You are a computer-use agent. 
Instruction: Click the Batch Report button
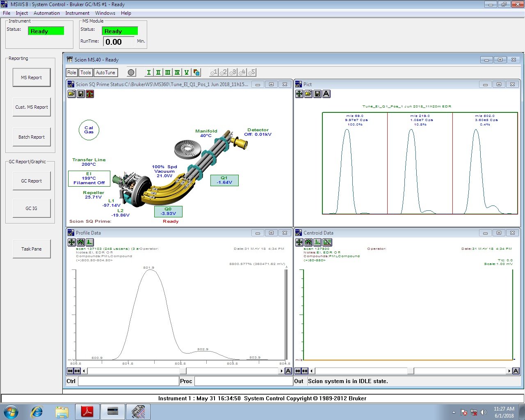32,137
